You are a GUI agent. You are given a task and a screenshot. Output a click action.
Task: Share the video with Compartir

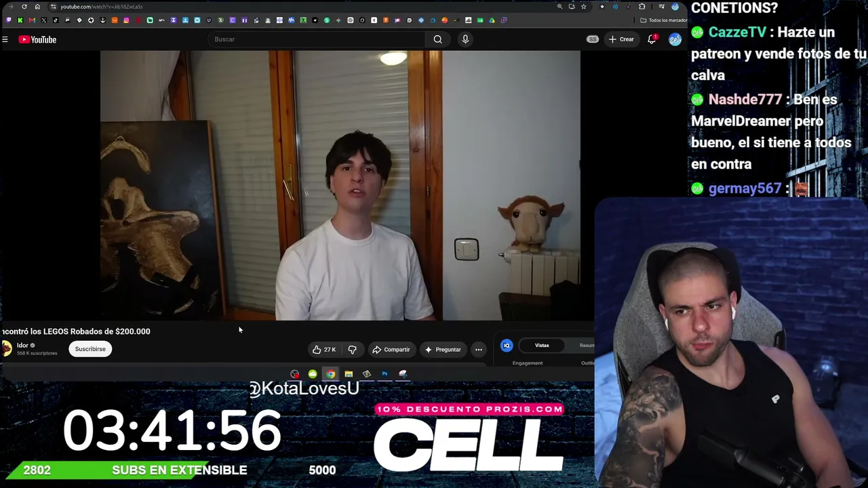click(391, 350)
